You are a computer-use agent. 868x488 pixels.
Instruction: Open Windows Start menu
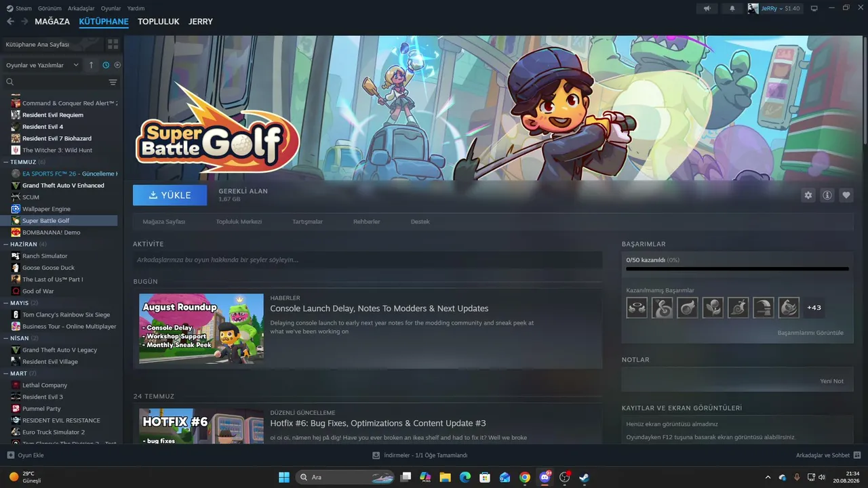point(284,477)
